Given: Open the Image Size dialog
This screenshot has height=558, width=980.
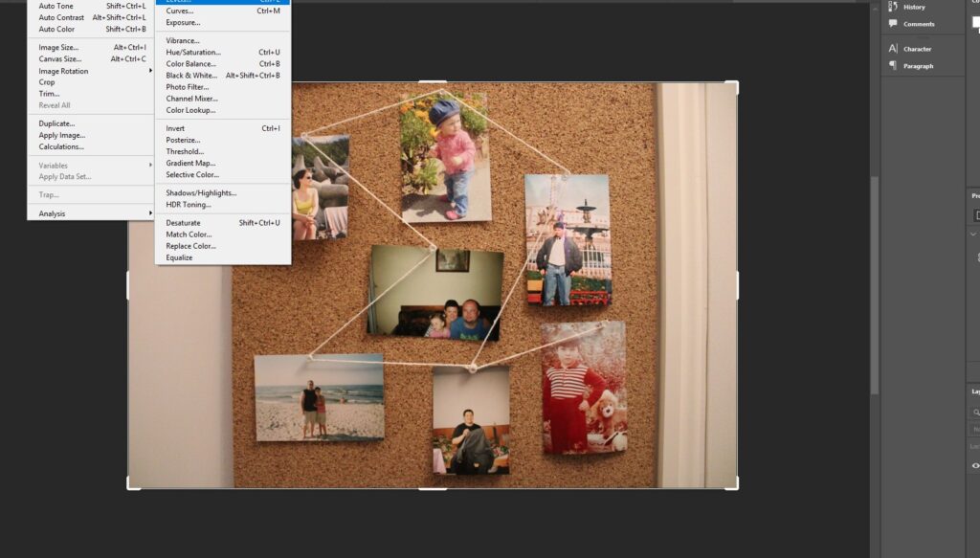Looking at the screenshot, I should 91,48.
